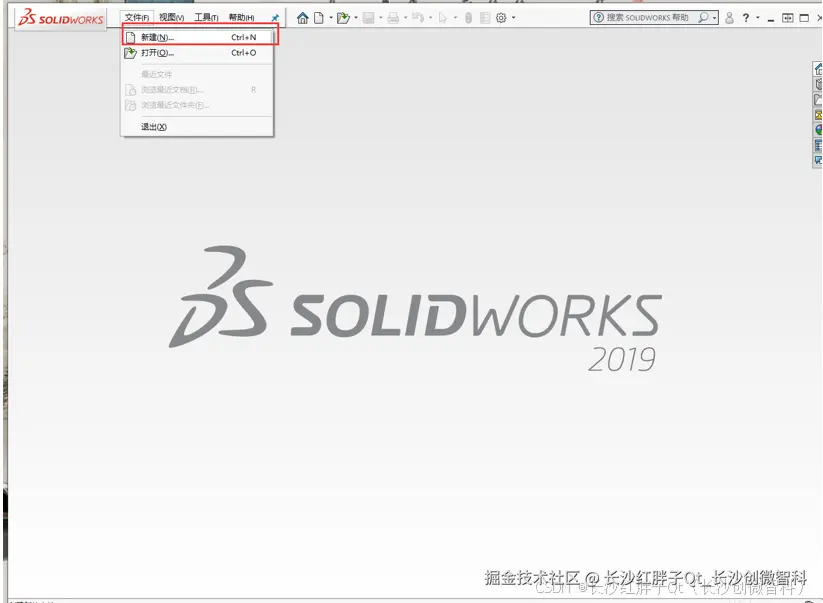Click the user login icon near the search bar

[729, 17]
